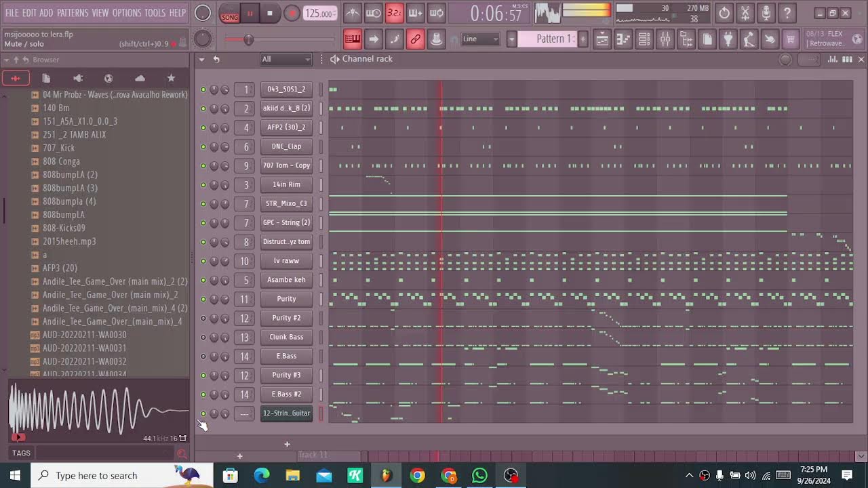Click the Channel rack step/piano view icon
Image resolution: width=868 pixels, height=488 pixels.
pos(847,60)
